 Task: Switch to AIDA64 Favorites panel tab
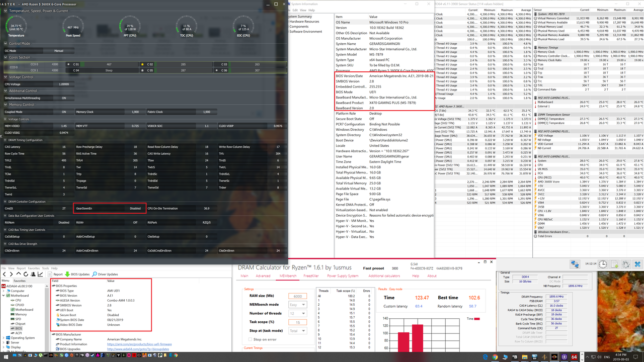20,281
